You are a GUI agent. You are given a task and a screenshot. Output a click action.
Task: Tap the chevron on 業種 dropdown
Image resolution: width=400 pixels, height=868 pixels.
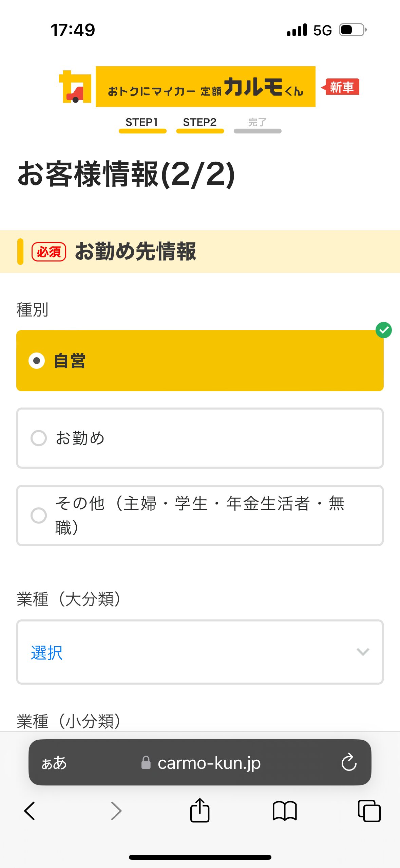coord(363,652)
